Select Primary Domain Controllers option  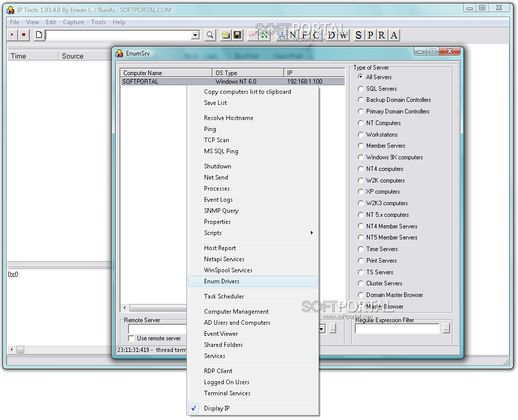[360, 111]
